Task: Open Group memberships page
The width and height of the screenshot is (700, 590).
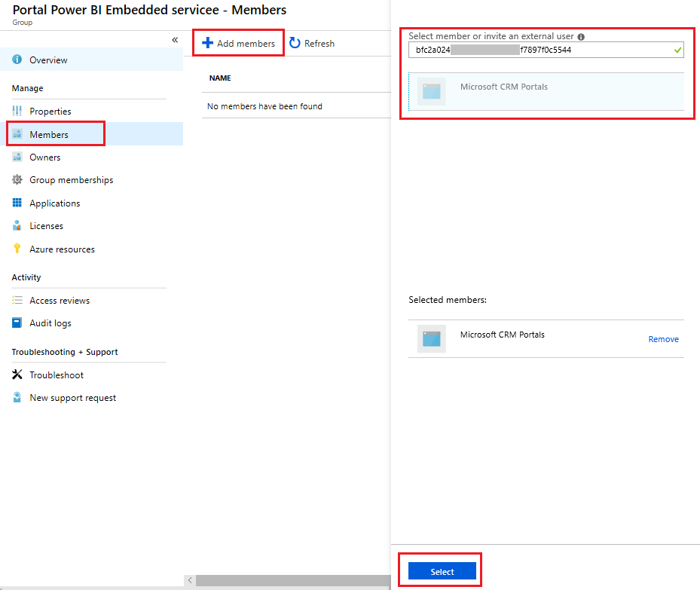Action: point(91,180)
